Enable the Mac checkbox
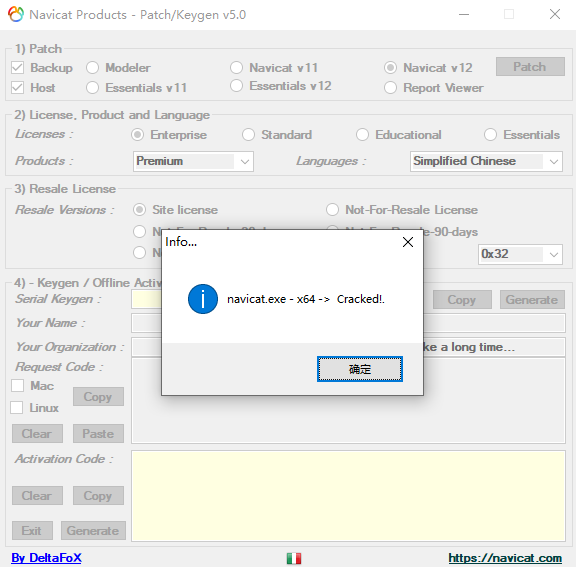Viewport: 576px width, 567px height. [x=17, y=386]
